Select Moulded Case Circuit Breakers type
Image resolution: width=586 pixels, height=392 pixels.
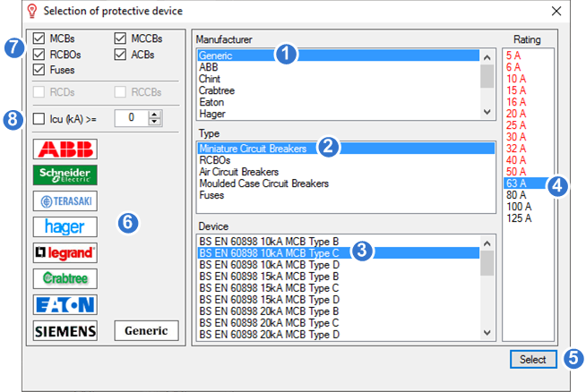click(x=346, y=183)
